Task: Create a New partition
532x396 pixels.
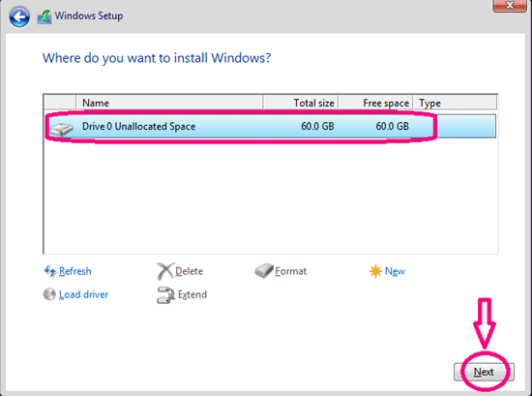Action: tap(395, 271)
